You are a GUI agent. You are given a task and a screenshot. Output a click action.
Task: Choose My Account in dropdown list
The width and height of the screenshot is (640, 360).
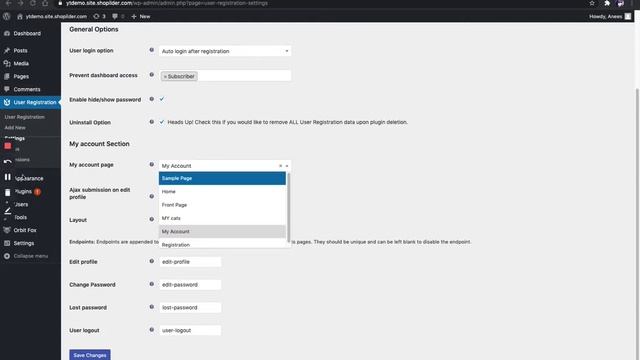pyautogui.click(x=222, y=231)
